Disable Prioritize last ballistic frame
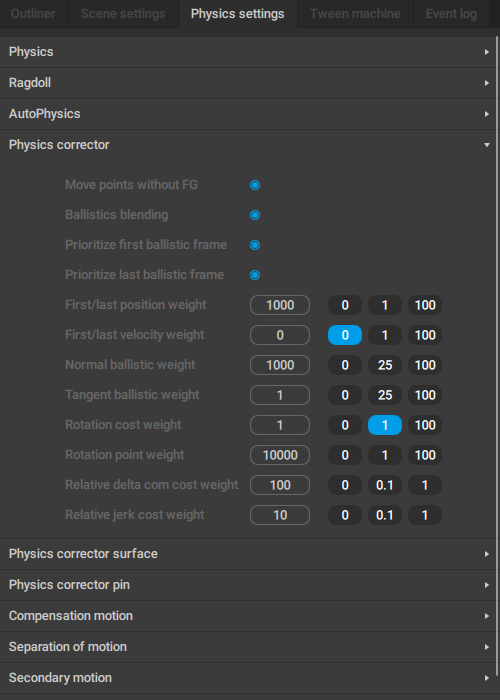 click(x=255, y=275)
